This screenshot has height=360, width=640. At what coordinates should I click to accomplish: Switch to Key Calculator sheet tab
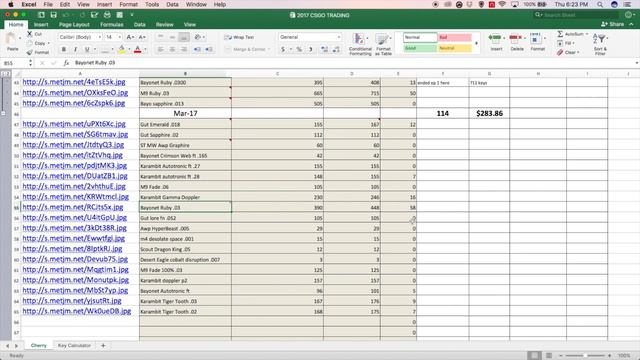tap(74, 345)
